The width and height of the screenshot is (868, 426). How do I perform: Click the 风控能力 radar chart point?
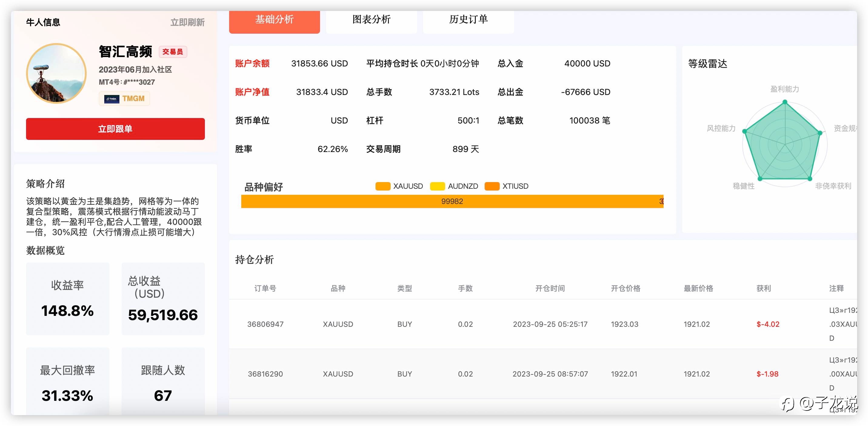pyautogui.click(x=745, y=132)
